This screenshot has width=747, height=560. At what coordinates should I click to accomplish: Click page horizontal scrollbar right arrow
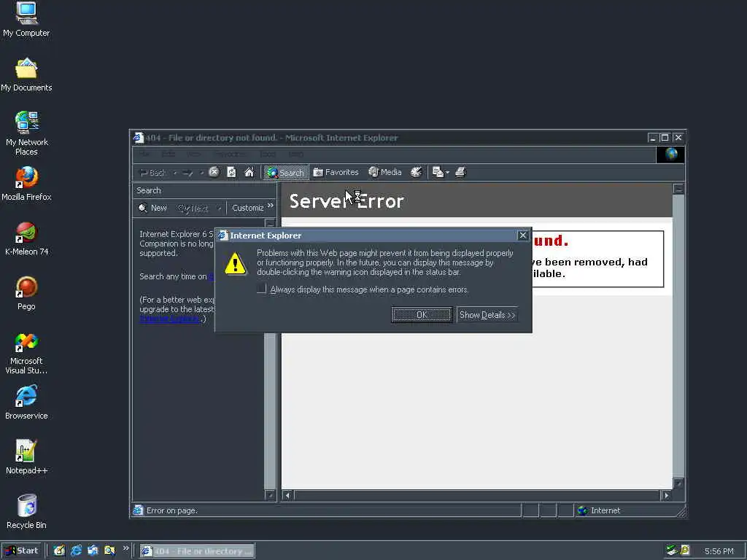(667, 495)
